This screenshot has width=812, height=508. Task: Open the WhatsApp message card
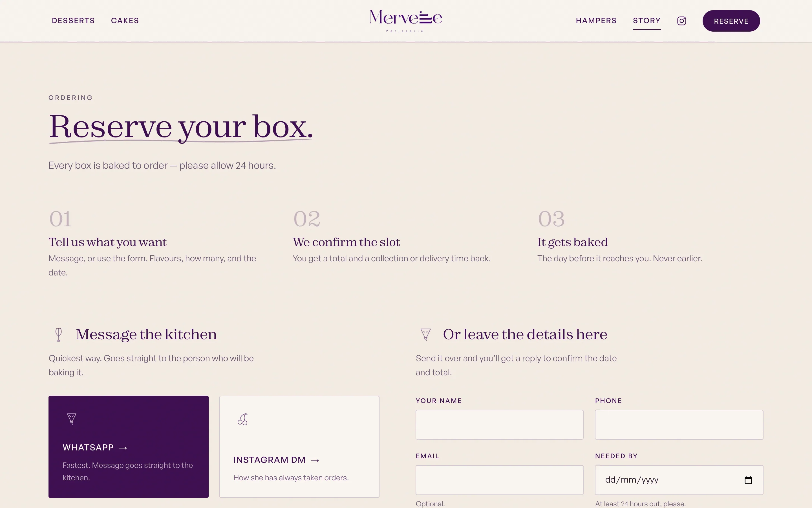(x=129, y=446)
